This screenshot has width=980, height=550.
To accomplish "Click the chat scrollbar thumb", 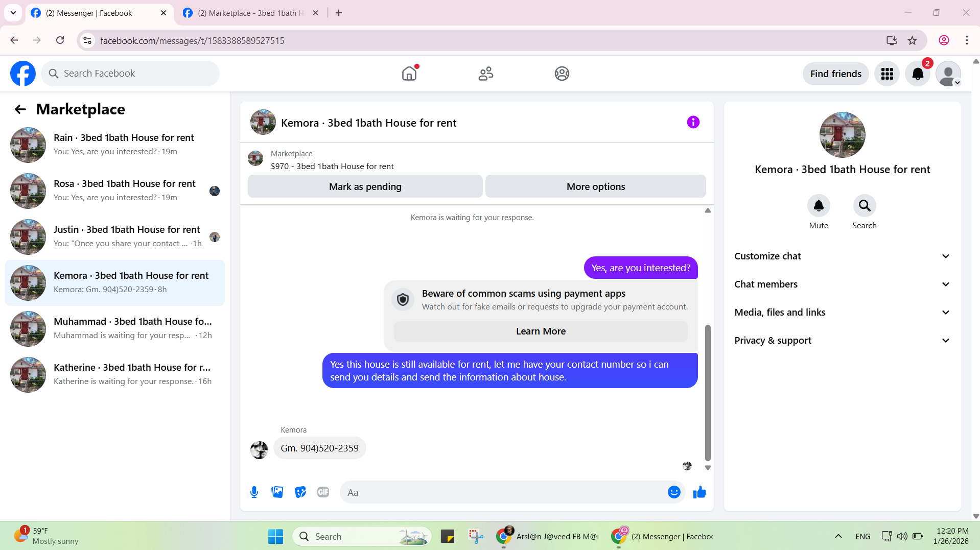I will (708, 392).
